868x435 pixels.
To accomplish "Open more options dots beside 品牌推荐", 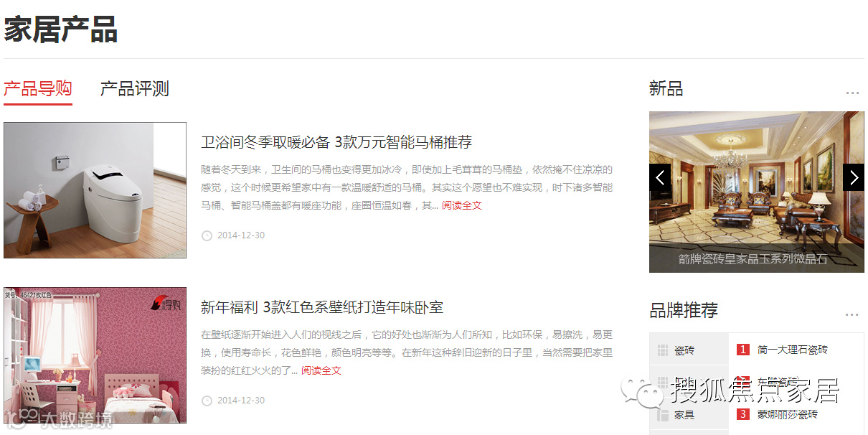I will pyautogui.click(x=852, y=314).
